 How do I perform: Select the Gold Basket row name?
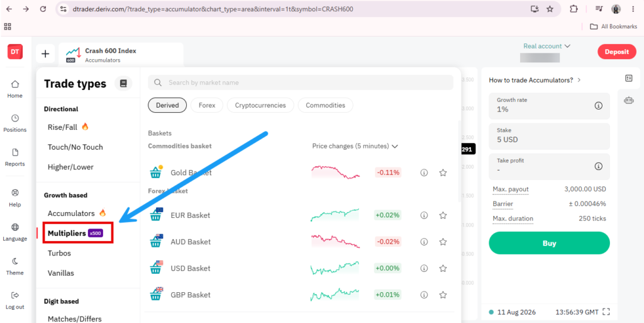coord(191,173)
